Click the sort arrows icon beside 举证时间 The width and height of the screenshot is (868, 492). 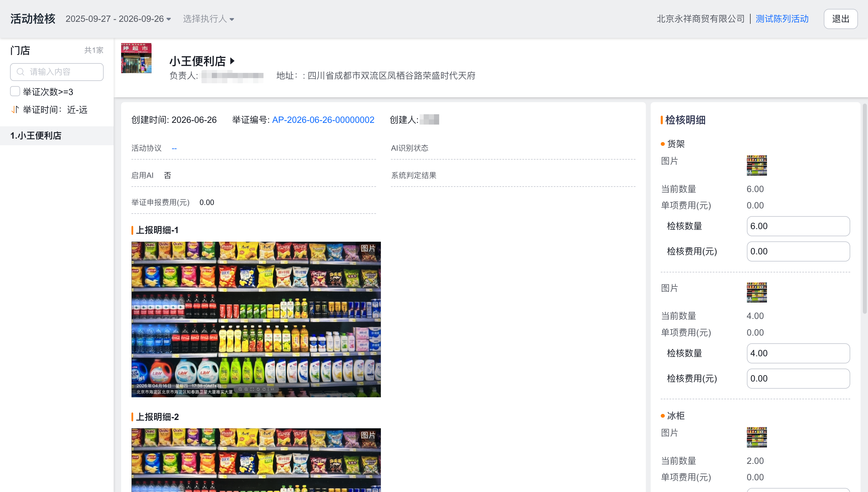15,109
